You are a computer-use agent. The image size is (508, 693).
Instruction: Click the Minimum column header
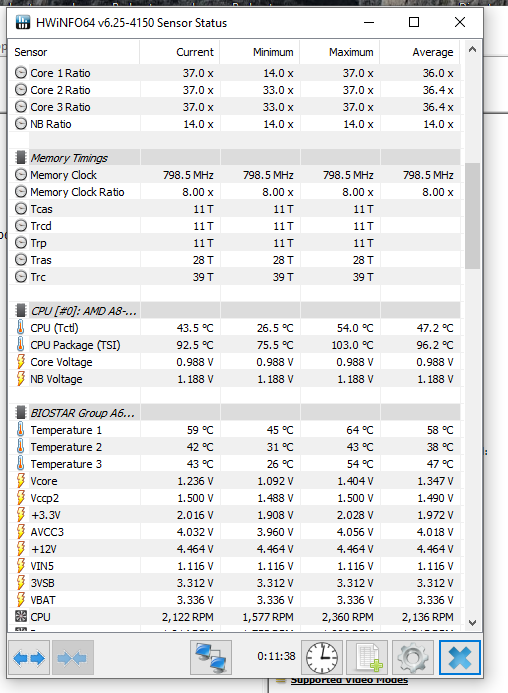click(260, 52)
